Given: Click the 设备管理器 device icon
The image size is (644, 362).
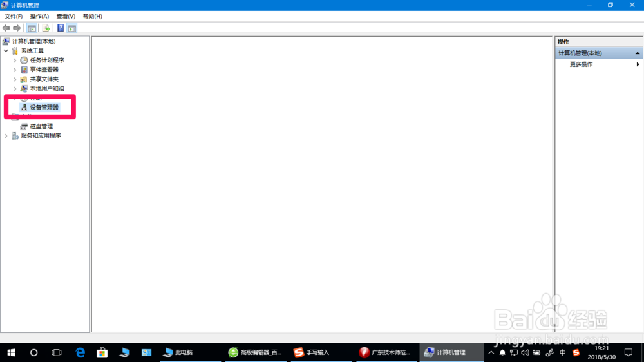Looking at the screenshot, I should coord(24,107).
